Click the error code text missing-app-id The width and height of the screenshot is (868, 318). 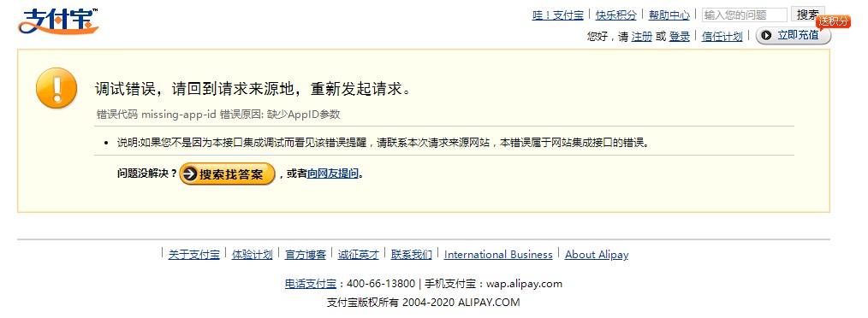pos(179,115)
